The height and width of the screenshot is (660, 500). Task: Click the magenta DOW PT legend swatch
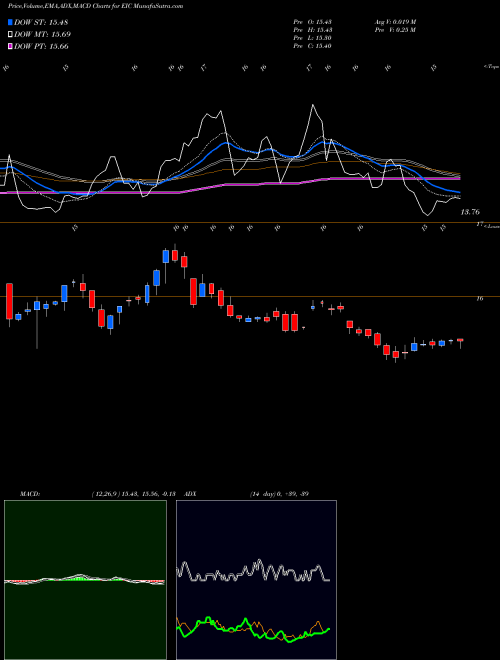10,46
